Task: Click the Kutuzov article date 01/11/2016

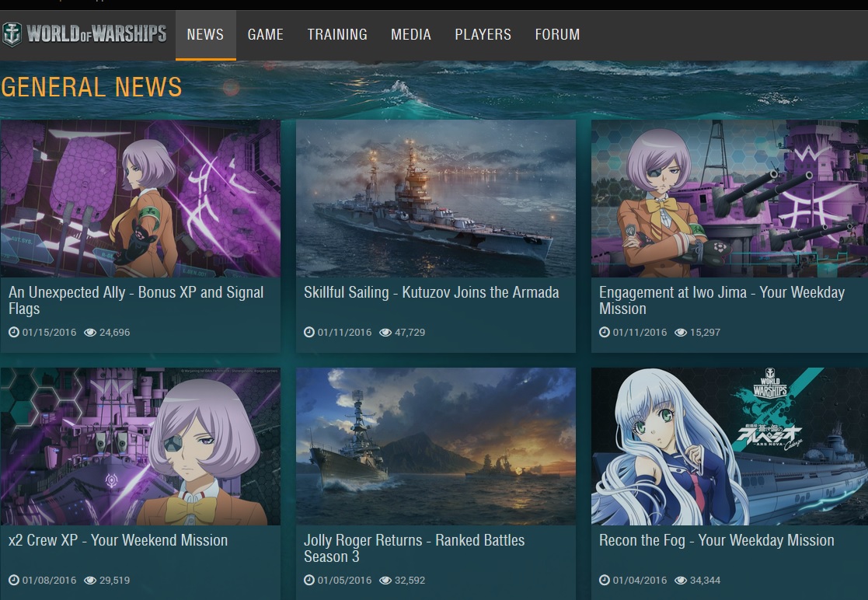Action: [x=344, y=332]
